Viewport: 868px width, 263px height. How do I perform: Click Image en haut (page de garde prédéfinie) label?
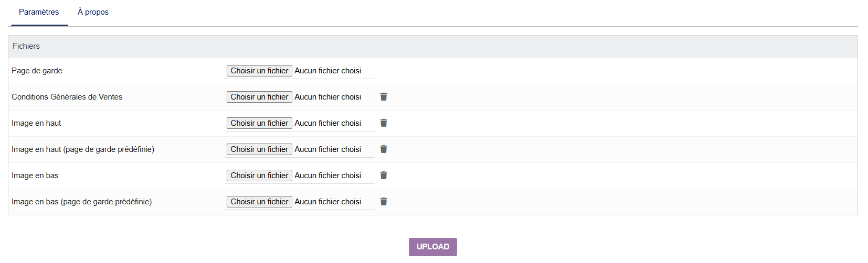coord(83,149)
